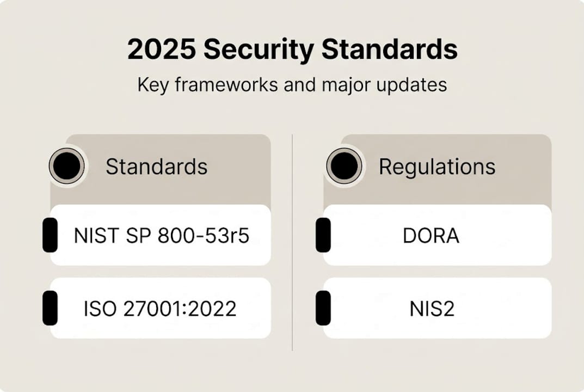Click the circle icon beside Regulations

344,166
